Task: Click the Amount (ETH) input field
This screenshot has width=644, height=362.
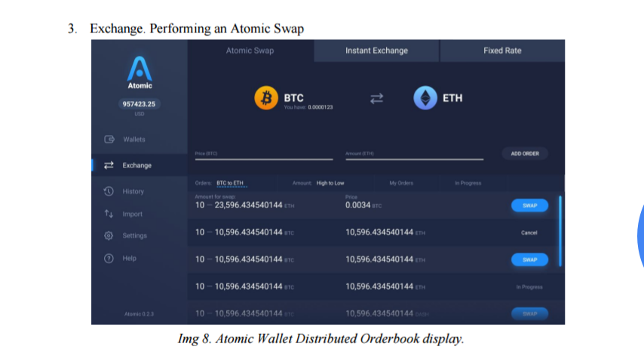Action: coord(415,155)
